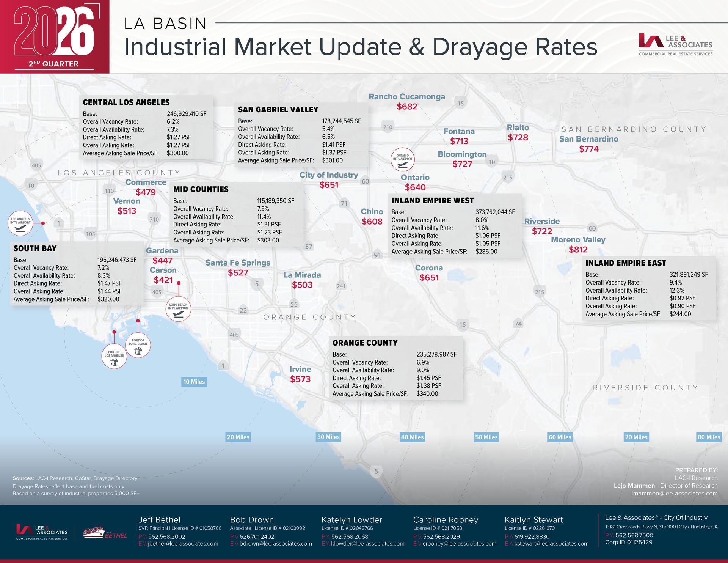Click the 50 Miles distance label

pos(486,437)
